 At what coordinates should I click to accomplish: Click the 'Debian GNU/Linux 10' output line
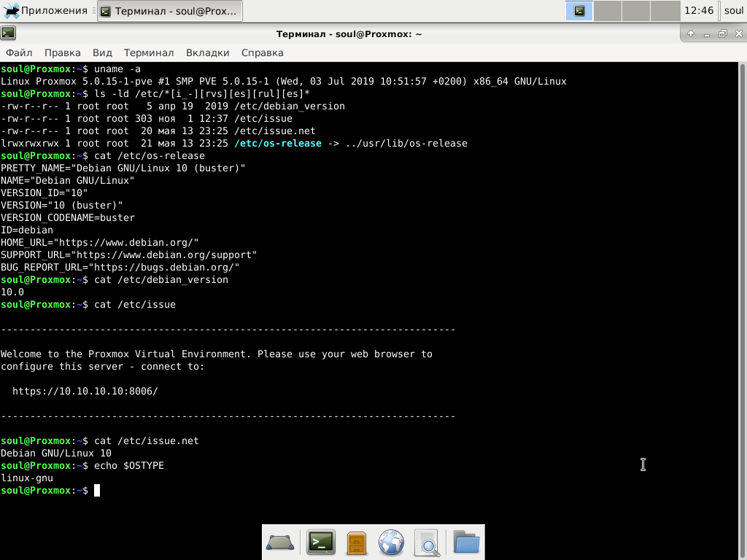pos(55,454)
